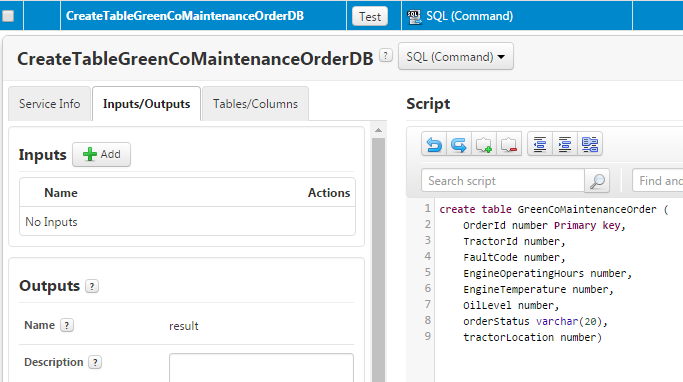
Task: Click the auto-format script icon
Action: click(590, 144)
